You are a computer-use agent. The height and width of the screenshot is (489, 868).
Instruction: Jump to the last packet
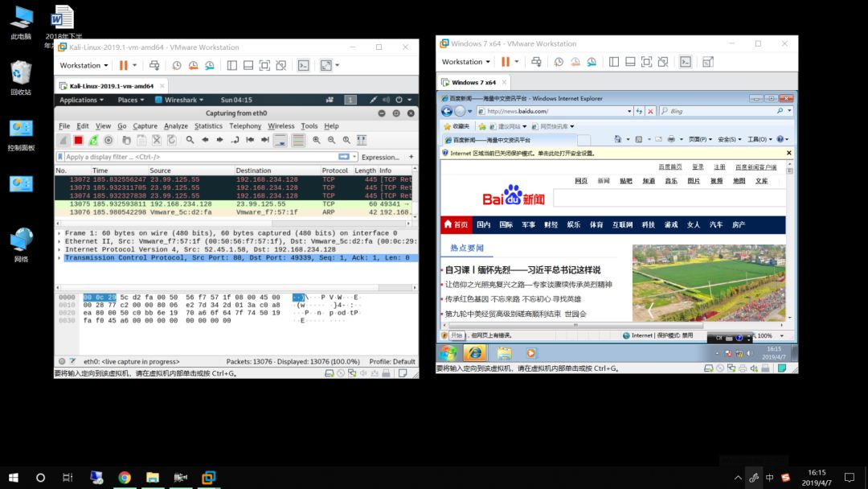265,140
